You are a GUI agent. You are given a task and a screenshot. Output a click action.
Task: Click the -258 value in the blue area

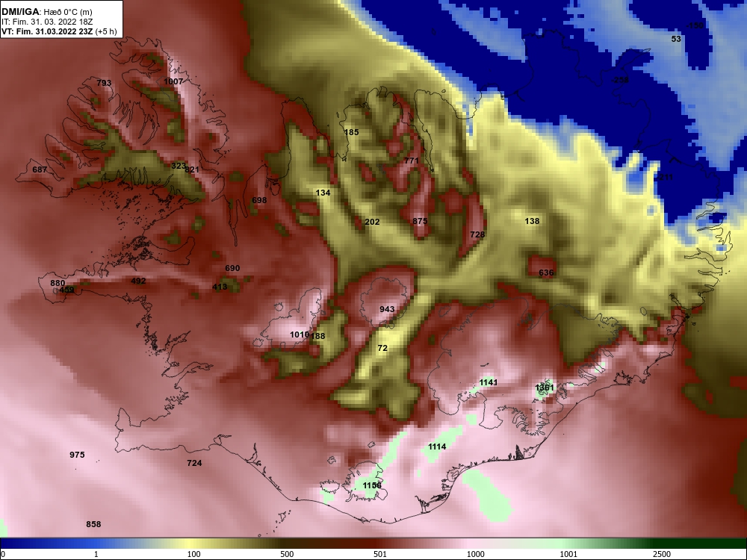click(620, 80)
